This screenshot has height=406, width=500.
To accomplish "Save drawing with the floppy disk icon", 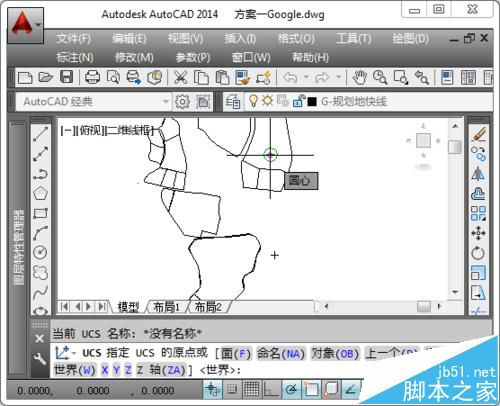I will [66, 77].
